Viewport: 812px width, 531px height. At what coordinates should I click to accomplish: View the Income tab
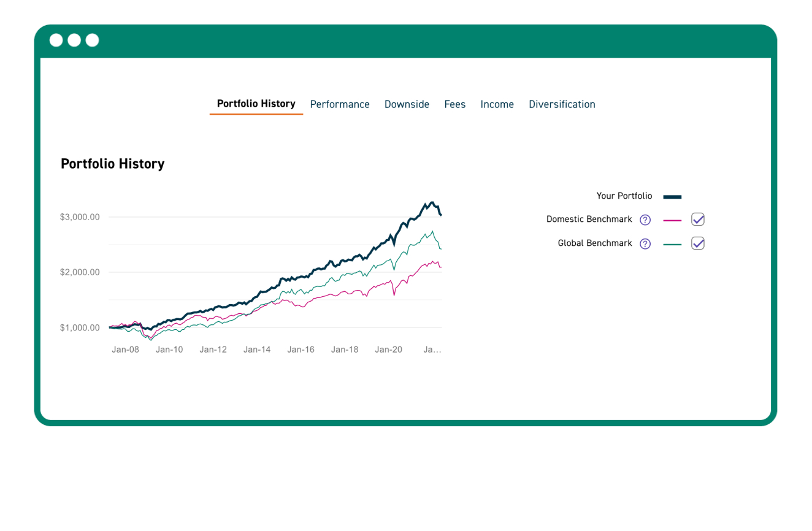click(x=497, y=104)
